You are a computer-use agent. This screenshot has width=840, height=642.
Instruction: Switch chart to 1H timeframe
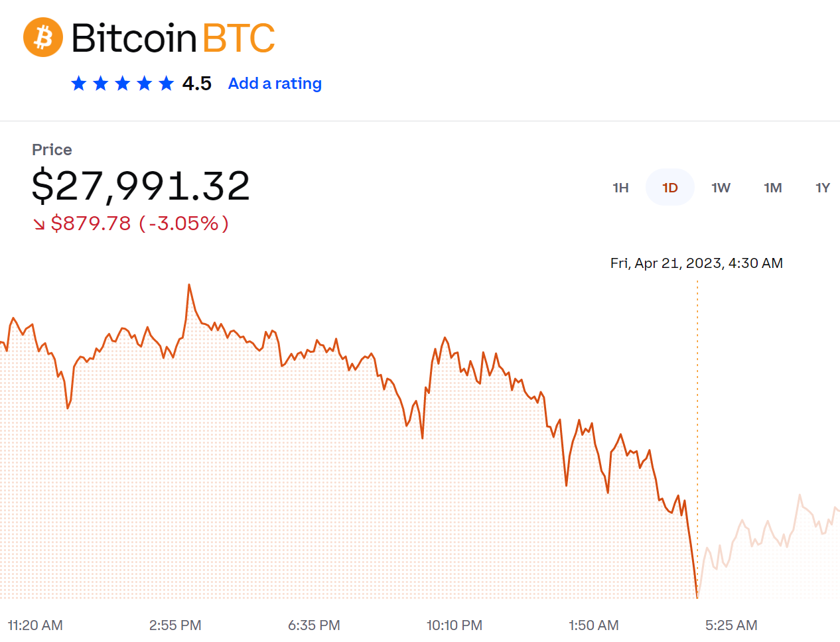click(x=620, y=188)
